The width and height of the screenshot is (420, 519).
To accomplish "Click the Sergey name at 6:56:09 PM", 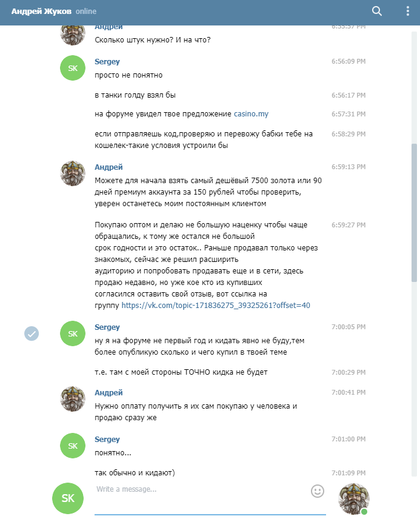I will [x=107, y=62].
